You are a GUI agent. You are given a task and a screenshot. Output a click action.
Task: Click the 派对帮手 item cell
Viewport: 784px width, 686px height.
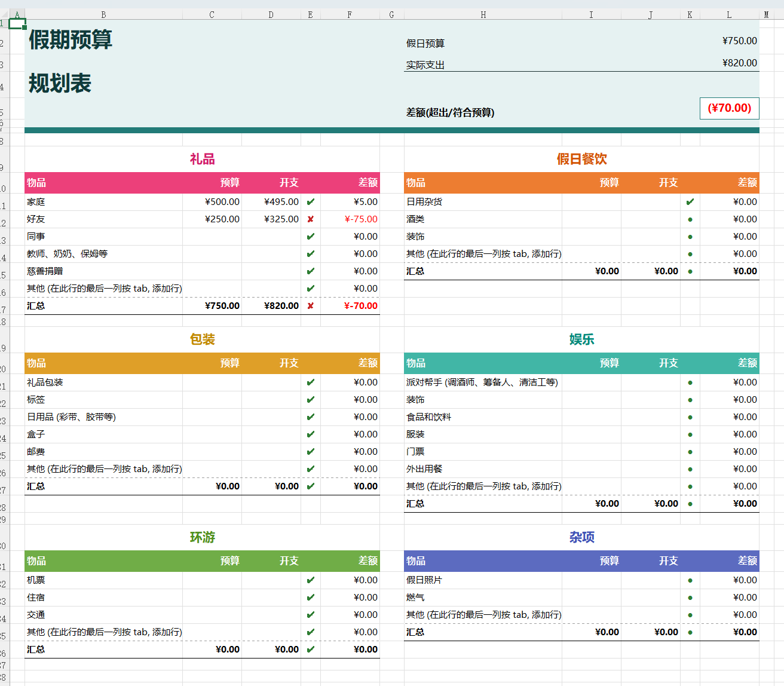click(x=483, y=382)
